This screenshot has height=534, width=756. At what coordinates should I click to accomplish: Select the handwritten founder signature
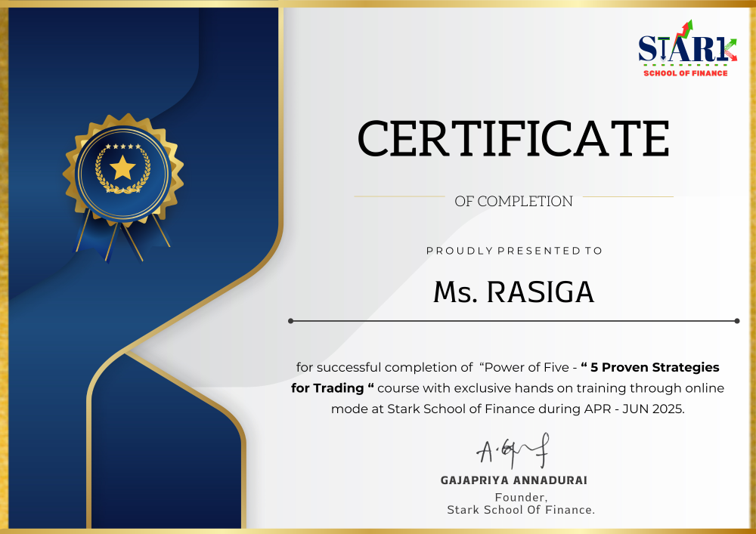pos(512,452)
